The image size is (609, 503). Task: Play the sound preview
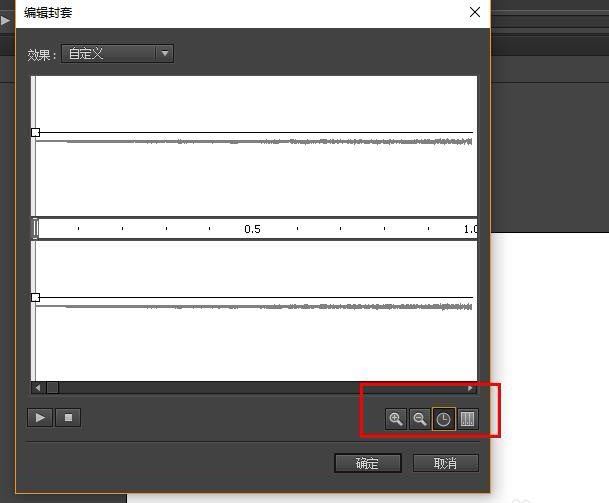pyautogui.click(x=40, y=418)
